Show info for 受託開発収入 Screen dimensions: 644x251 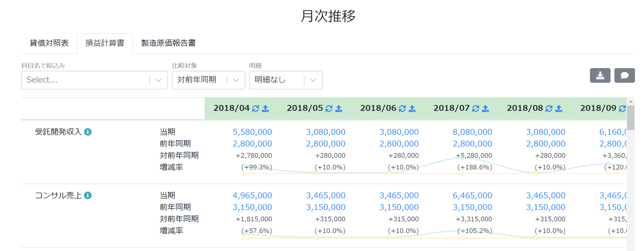tap(88, 132)
